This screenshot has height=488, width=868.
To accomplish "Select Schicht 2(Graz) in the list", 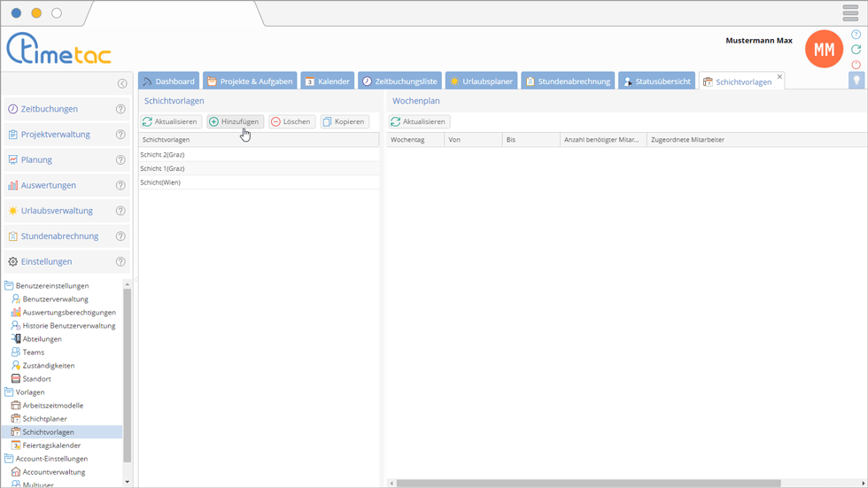I will 163,155.
